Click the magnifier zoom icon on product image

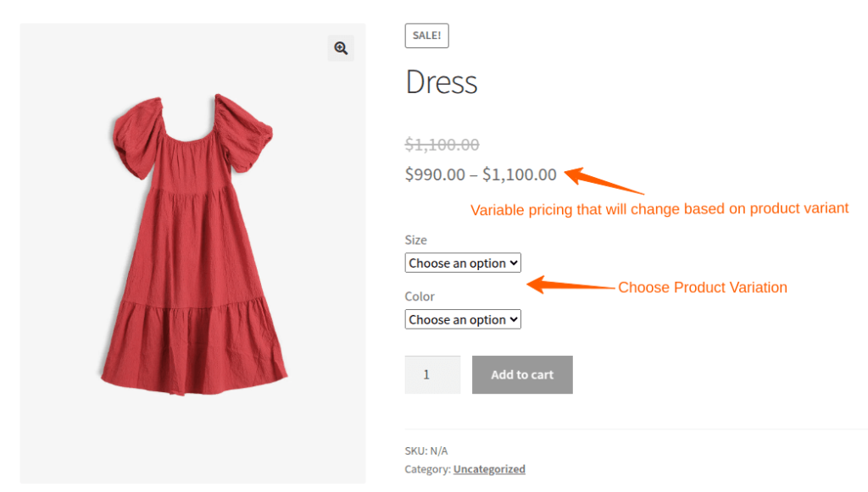pyautogui.click(x=341, y=48)
